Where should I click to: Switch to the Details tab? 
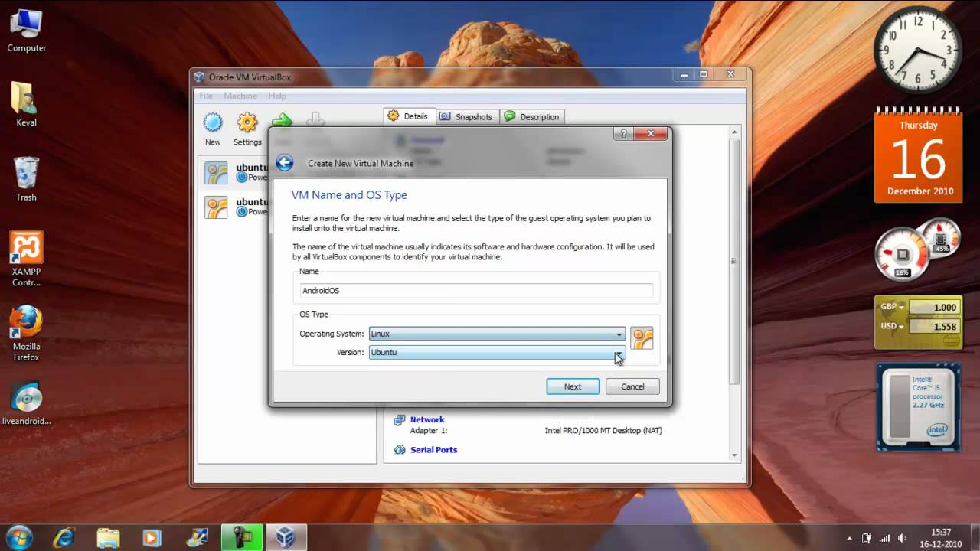coord(409,116)
